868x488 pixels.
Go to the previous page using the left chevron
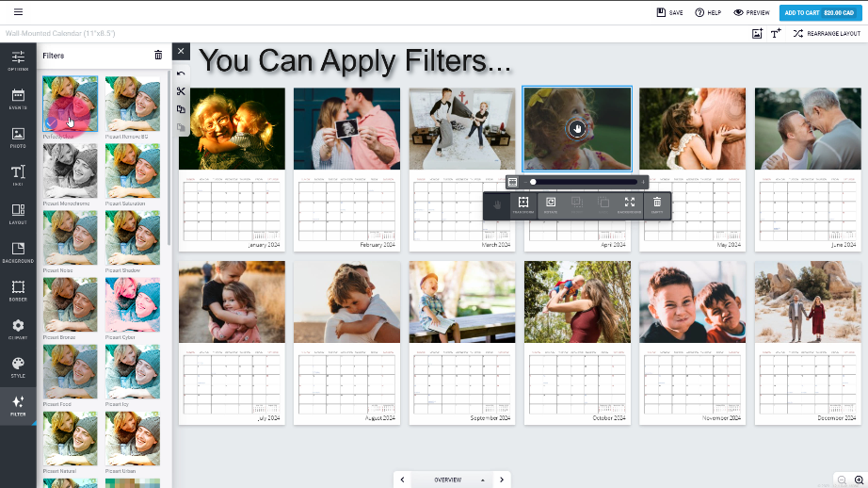pos(403,480)
